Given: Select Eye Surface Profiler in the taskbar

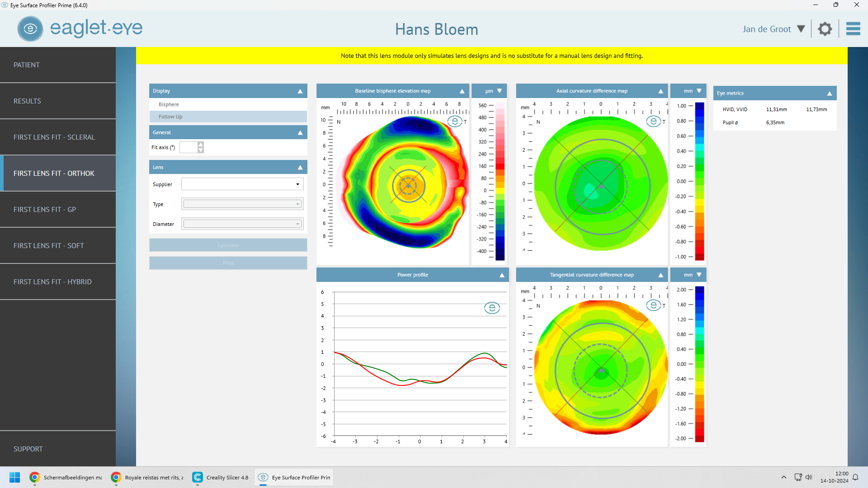Looking at the screenshot, I should pyautogui.click(x=293, y=477).
